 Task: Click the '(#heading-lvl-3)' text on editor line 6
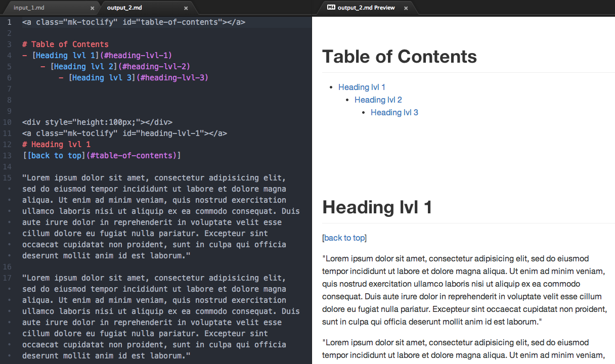click(x=172, y=78)
